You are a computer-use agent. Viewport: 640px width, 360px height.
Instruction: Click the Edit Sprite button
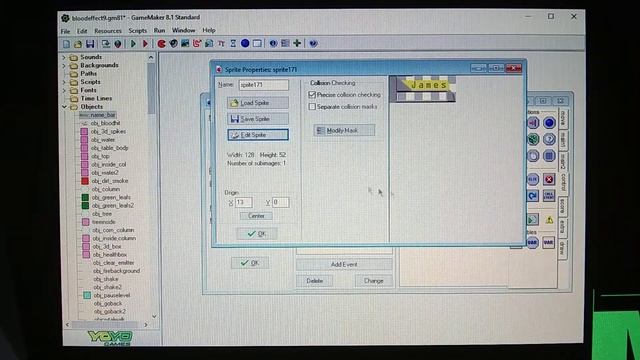tap(258, 135)
